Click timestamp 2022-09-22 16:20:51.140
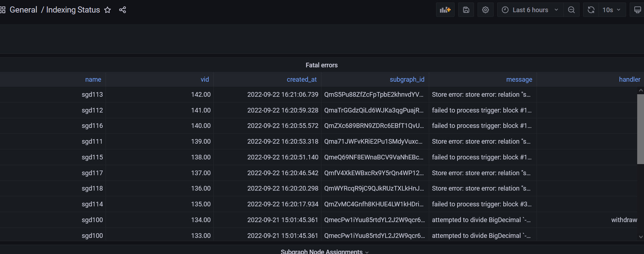This screenshot has height=254, width=644. 283,157
